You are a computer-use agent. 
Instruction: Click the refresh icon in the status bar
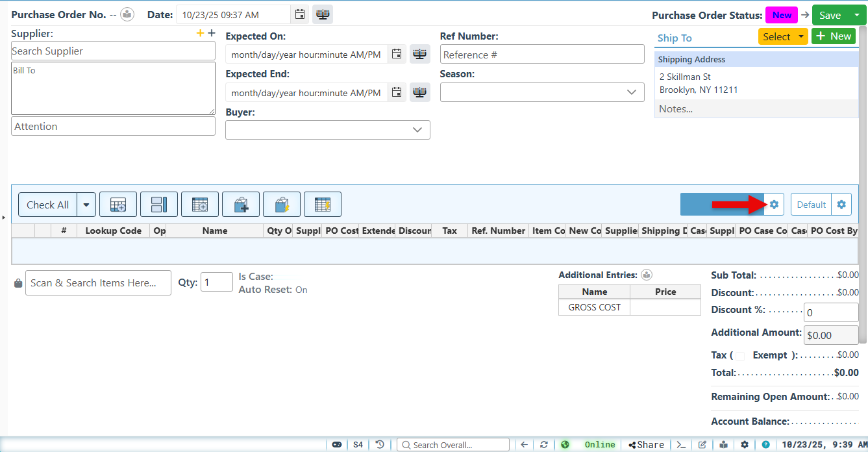click(543, 445)
